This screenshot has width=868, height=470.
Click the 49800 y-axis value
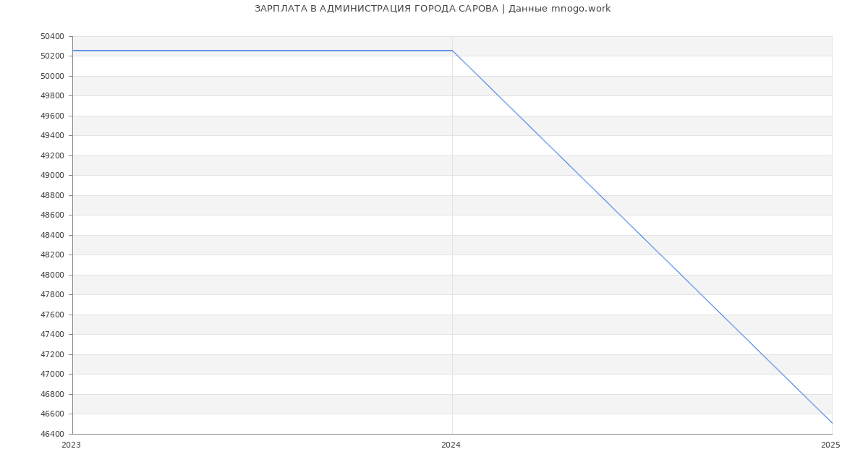click(52, 96)
